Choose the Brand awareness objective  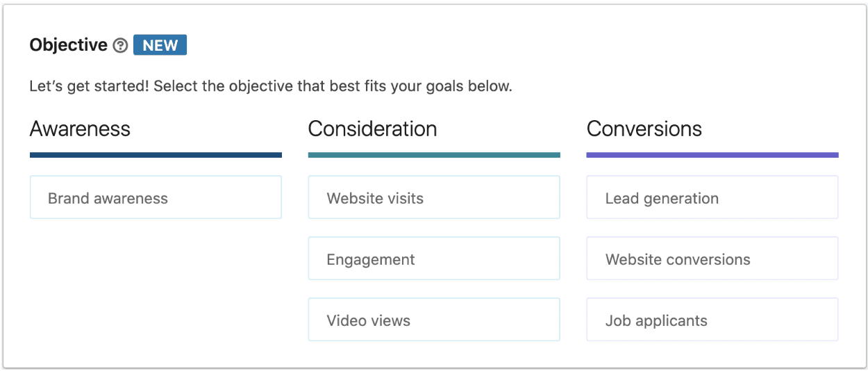156,197
